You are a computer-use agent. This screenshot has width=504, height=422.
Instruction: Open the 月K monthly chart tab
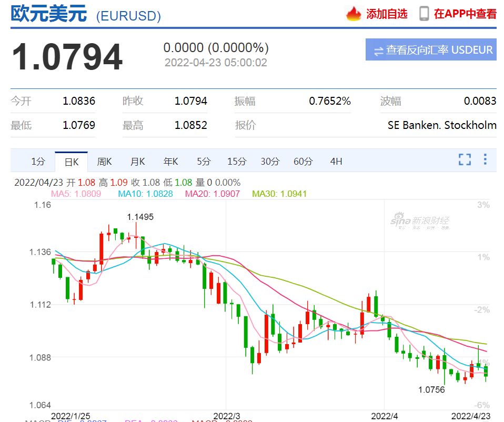point(138,162)
